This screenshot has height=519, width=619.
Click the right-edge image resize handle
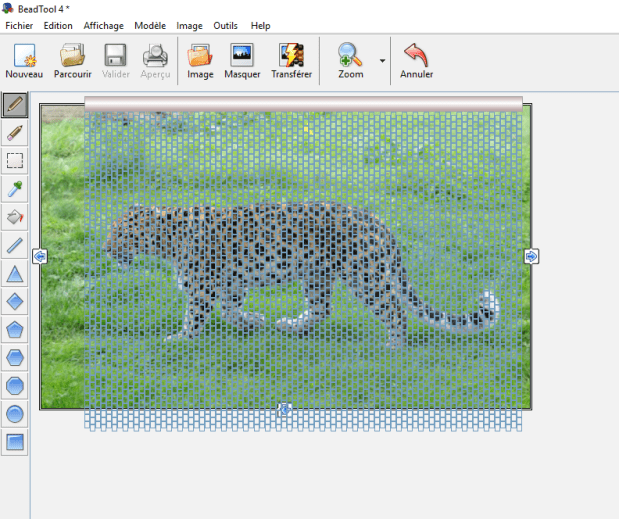tap(531, 257)
